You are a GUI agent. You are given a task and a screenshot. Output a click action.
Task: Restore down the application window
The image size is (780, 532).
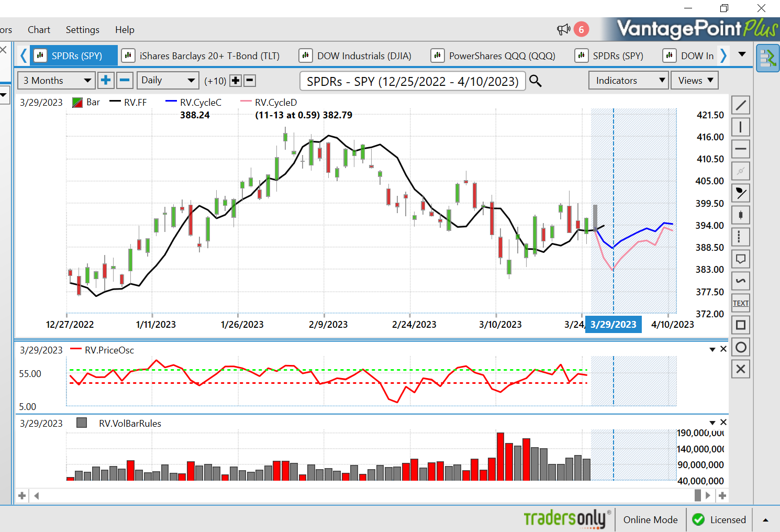pyautogui.click(x=724, y=8)
